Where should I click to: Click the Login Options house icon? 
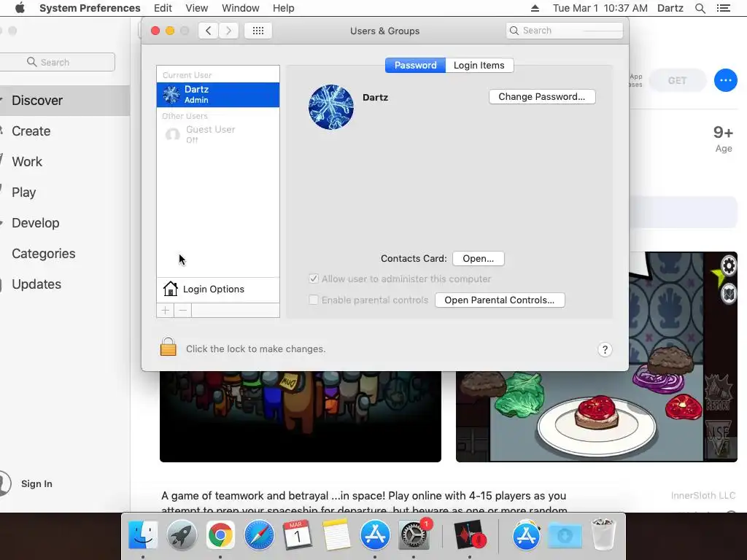[170, 289]
